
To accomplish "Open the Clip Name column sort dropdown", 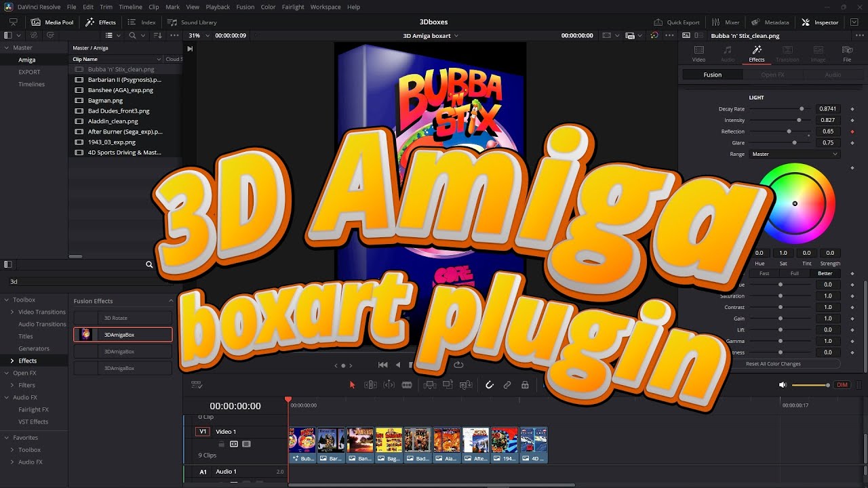I will click(x=159, y=59).
